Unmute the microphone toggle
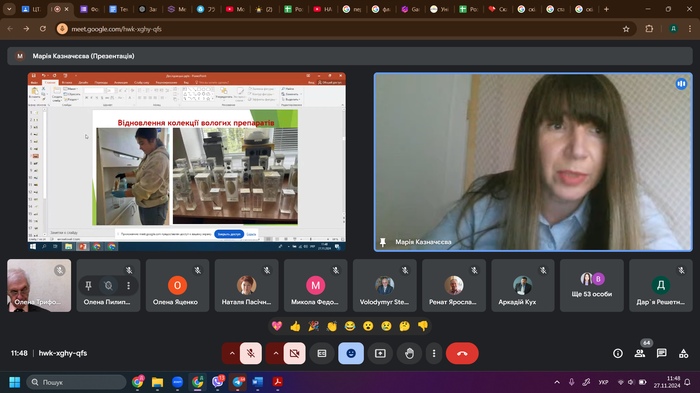This screenshot has width=700, height=393. [251, 353]
